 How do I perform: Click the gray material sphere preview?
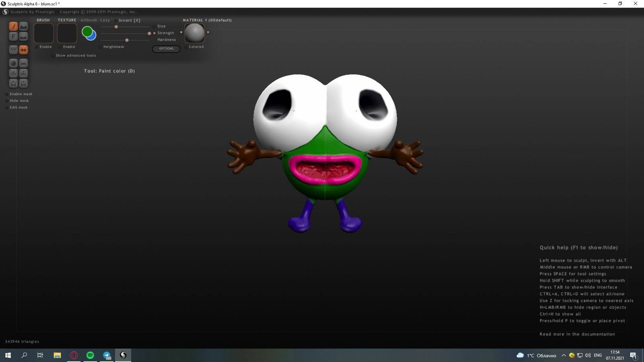(x=194, y=33)
